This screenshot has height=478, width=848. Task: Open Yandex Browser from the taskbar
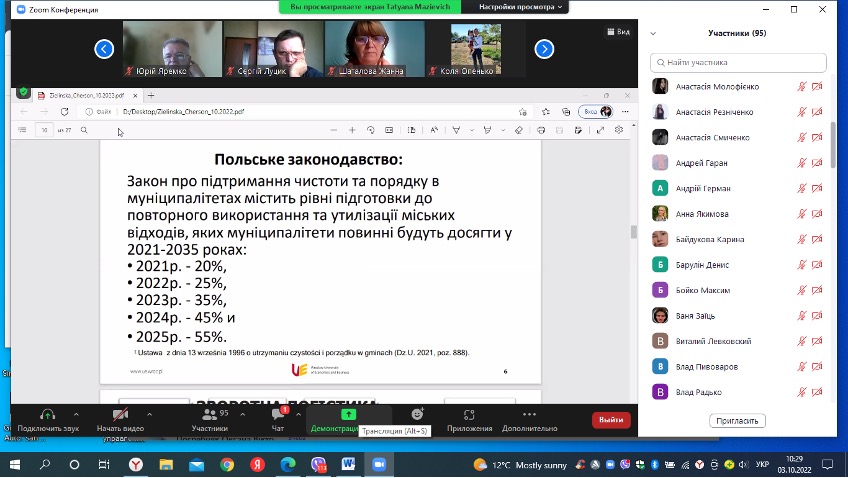click(136, 464)
